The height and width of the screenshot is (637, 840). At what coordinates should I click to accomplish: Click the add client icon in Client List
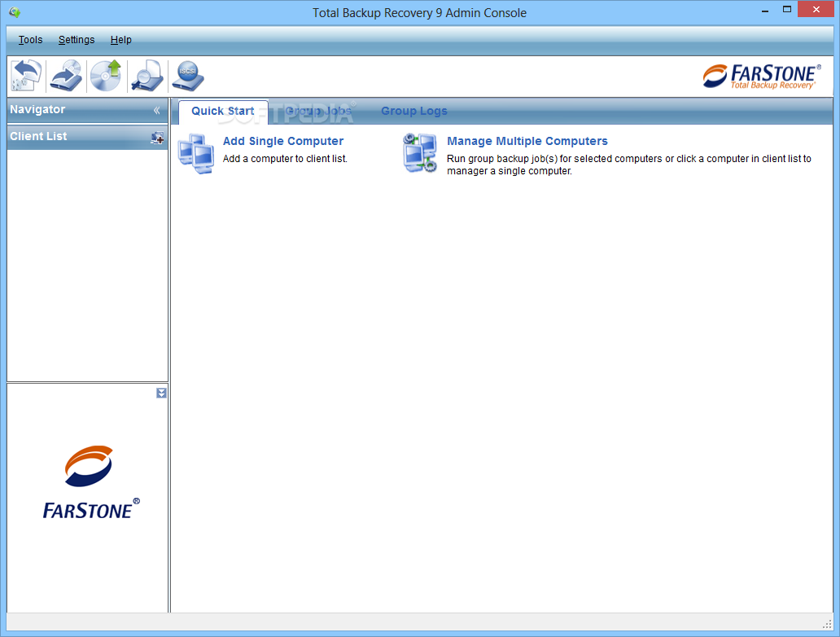157,138
